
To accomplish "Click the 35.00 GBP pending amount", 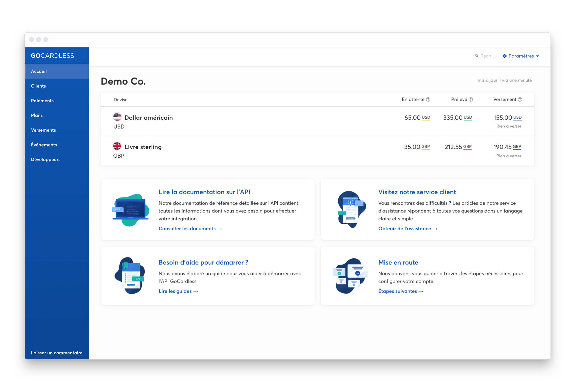I will (417, 147).
